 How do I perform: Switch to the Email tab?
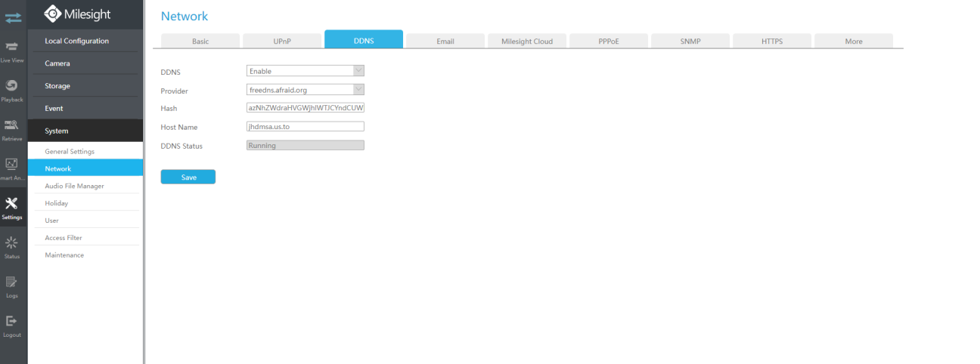click(445, 41)
